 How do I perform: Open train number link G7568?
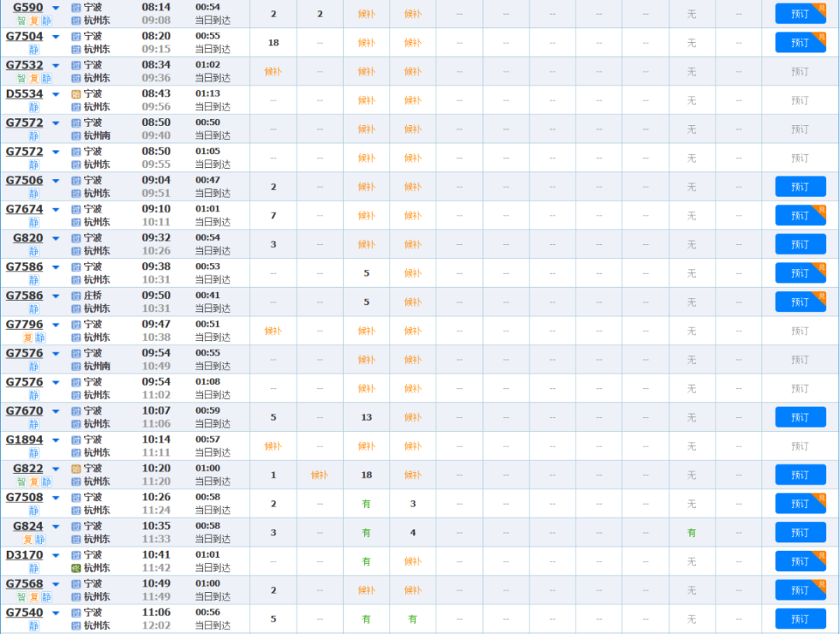coord(24,583)
